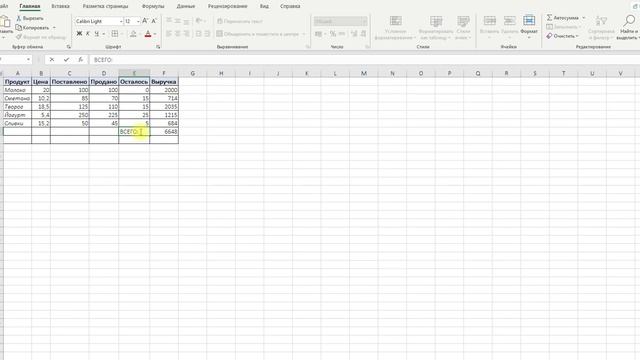
Task: Open Font group dialog launcher
Action: click(x=158, y=47)
